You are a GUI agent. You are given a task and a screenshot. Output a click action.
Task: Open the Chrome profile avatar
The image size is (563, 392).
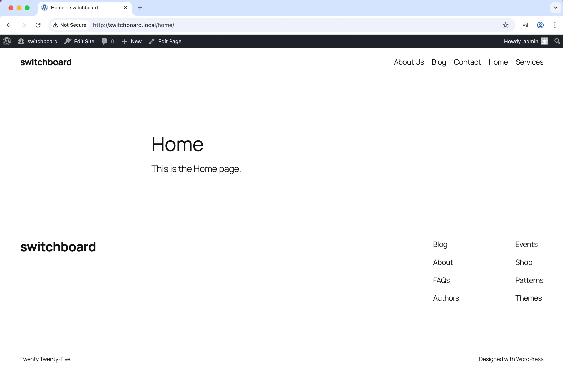pyautogui.click(x=540, y=25)
